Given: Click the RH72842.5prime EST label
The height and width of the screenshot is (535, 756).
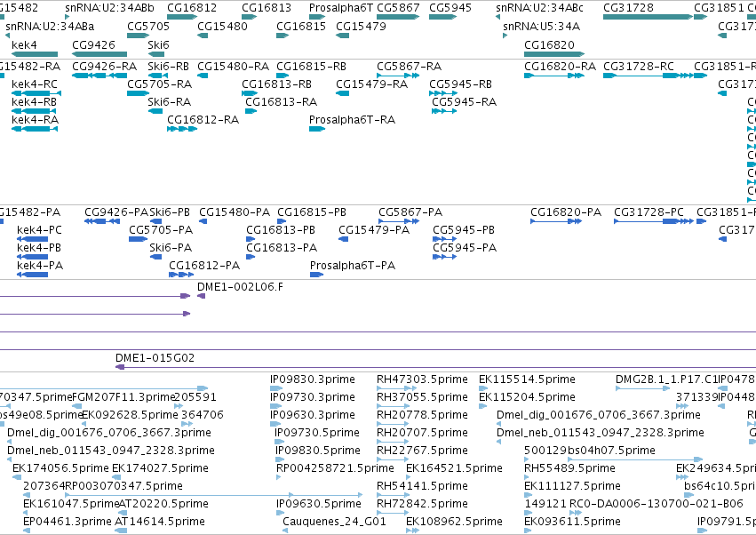Looking at the screenshot, I should click(422, 504).
